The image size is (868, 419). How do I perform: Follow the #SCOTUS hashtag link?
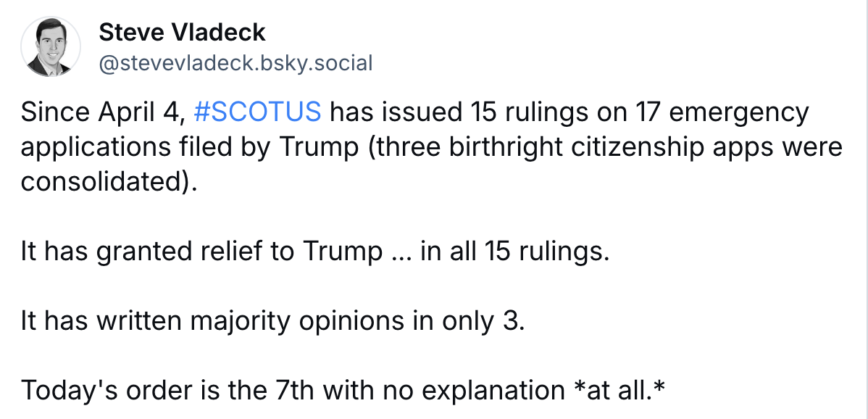(x=257, y=112)
